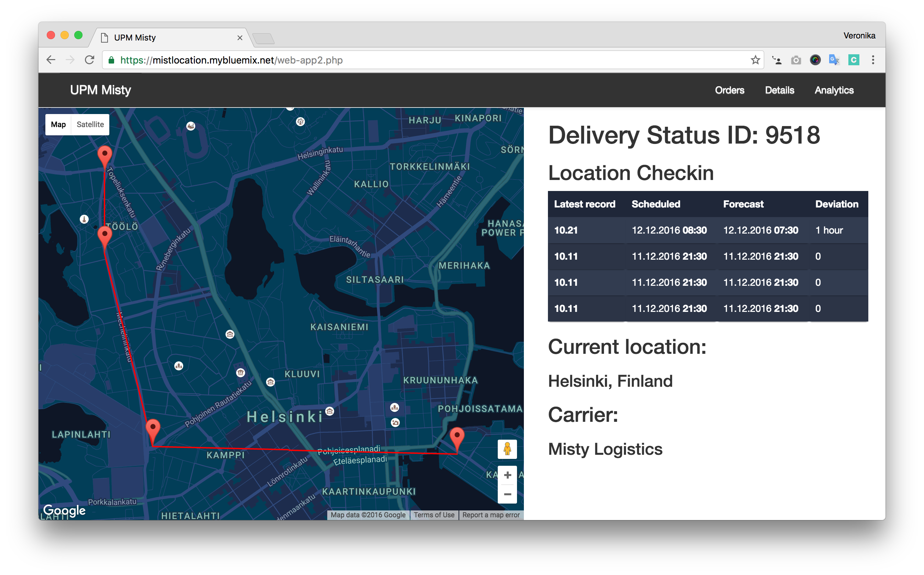The image size is (924, 575).
Task: Click the UPM Misty brand link
Action: coord(100,90)
